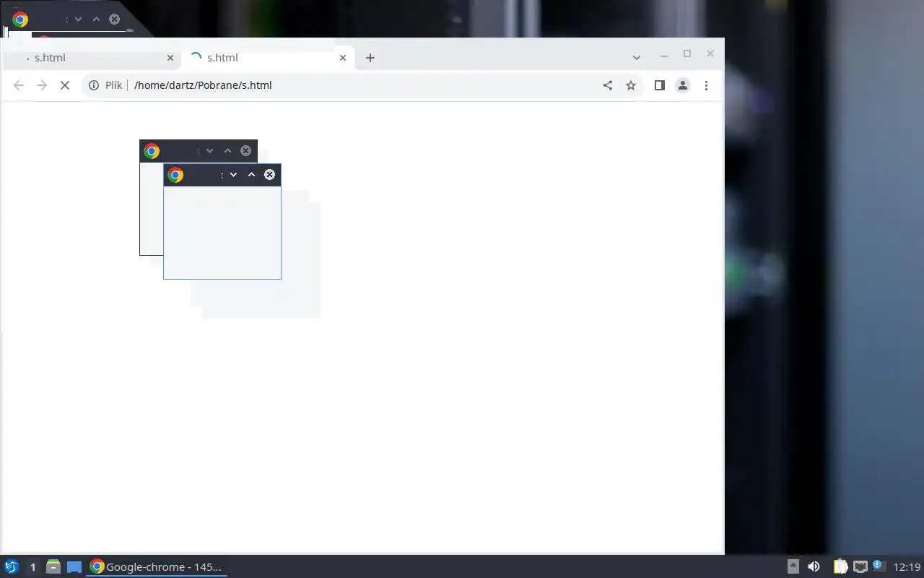924x578 pixels.
Task: Open the tab search chevron dropdown
Action: 636,58
